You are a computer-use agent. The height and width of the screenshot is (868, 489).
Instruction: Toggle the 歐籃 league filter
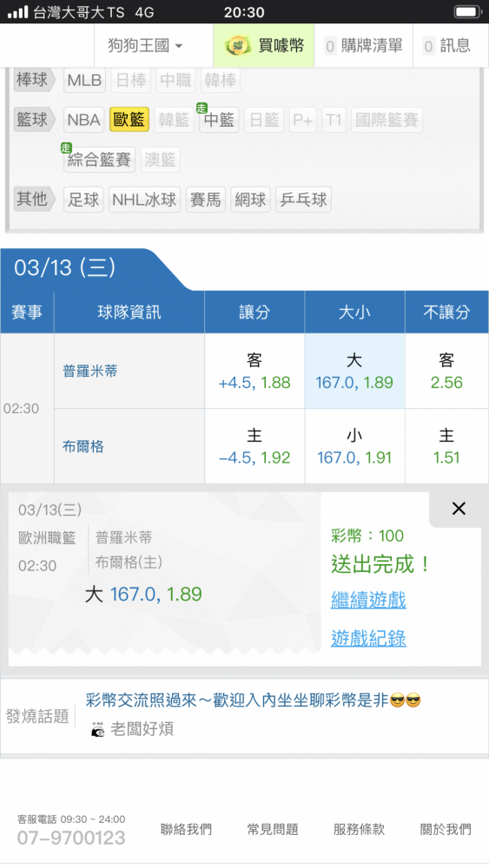click(129, 120)
